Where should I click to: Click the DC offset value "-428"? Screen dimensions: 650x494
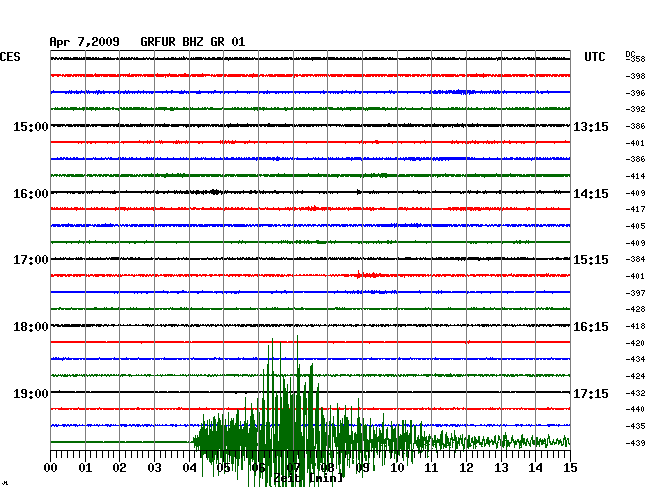(x=635, y=309)
